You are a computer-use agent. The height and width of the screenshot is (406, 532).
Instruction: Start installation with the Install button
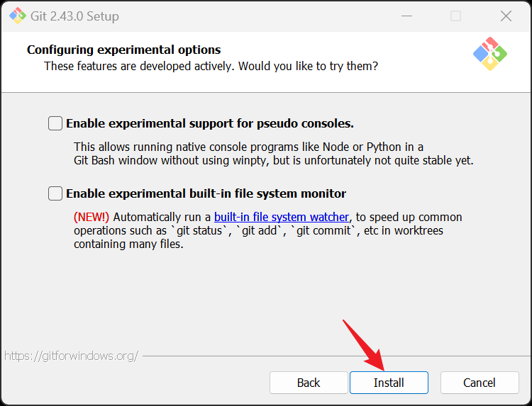point(389,383)
